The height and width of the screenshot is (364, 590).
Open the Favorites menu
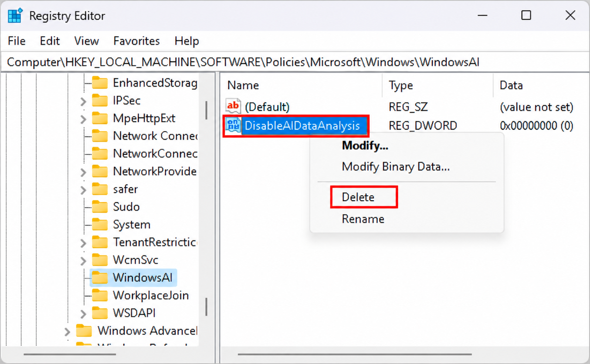136,41
